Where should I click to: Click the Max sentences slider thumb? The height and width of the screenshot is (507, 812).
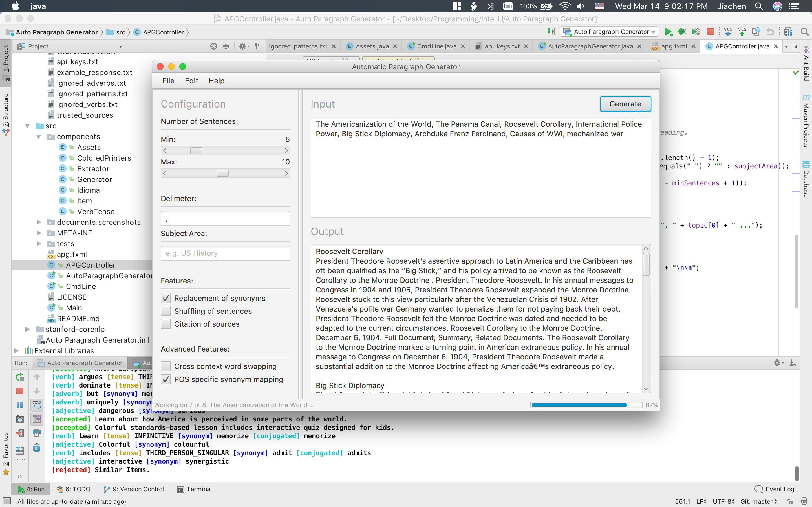[x=222, y=173]
